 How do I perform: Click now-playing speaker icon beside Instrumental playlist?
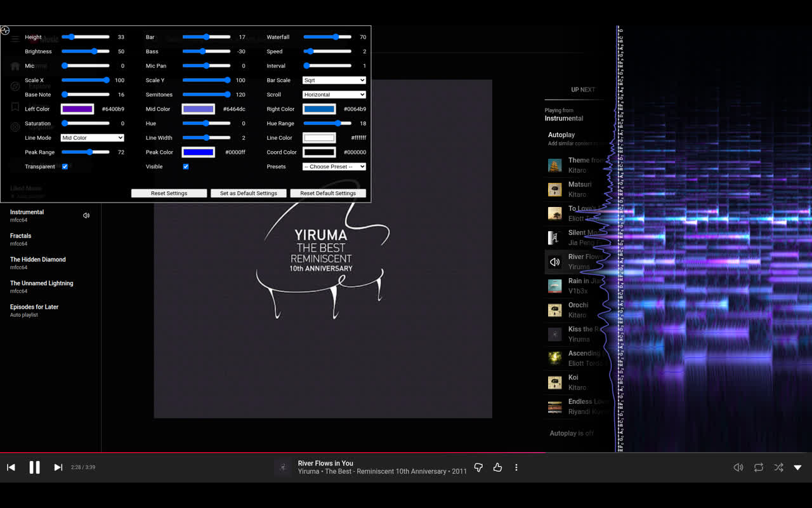(86, 215)
